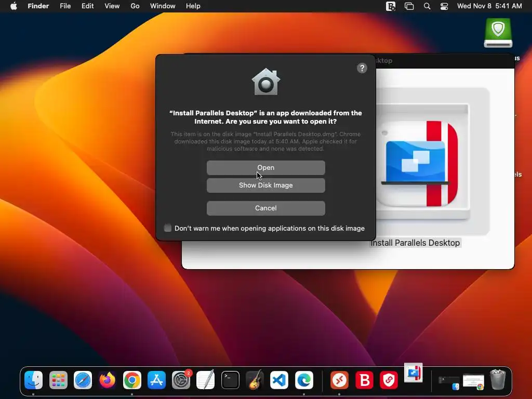Screen dimensions: 532x399
Task: Launch Firefox from the Dock
Action: 107,380
